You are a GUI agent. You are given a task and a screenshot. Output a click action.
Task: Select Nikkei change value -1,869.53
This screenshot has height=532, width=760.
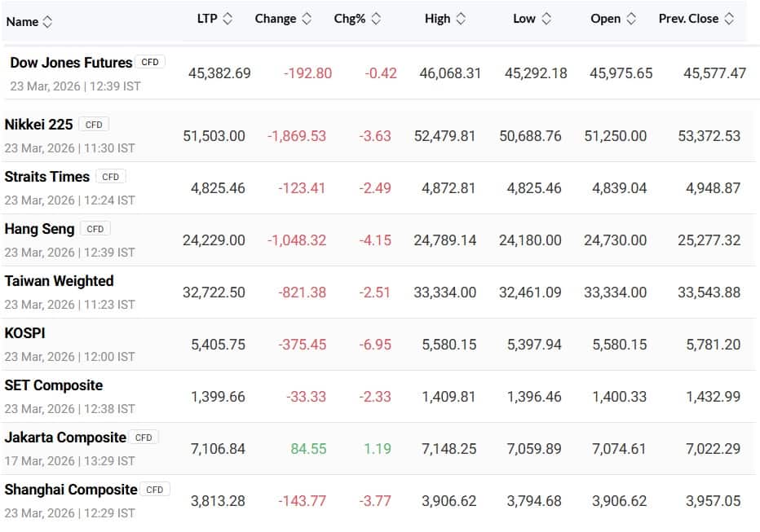[x=297, y=136]
